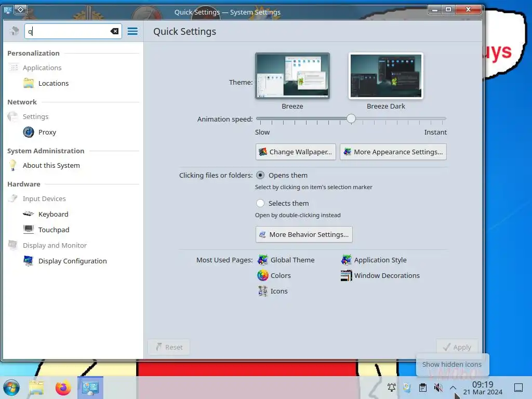532x399 pixels.
Task: Click the window menu icon in titlebar
Action: click(8, 9)
